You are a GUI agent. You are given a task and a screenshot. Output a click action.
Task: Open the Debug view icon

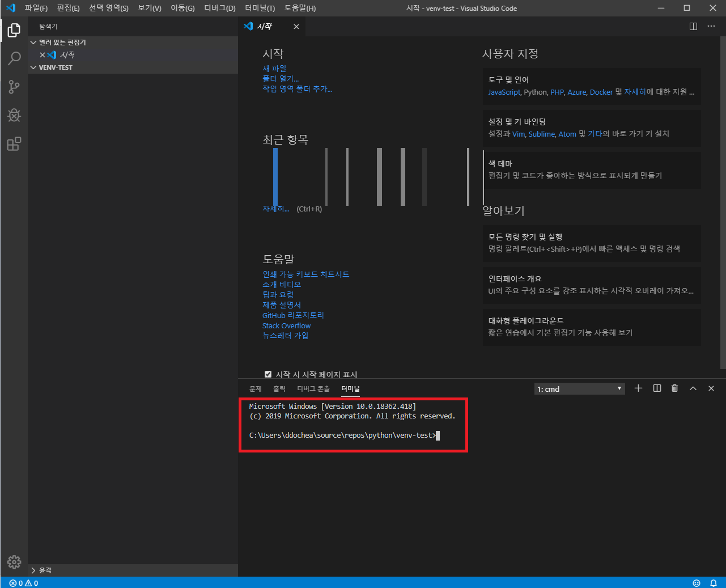pos(14,115)
